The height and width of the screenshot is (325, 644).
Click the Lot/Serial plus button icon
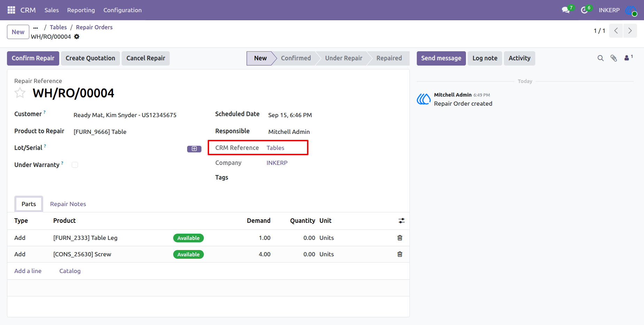pyautogui.click(x=194, y=149)
